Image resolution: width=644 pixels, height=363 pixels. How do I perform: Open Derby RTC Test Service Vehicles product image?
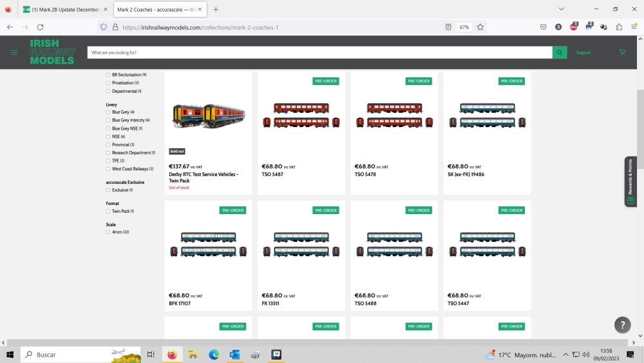point(209,116)
